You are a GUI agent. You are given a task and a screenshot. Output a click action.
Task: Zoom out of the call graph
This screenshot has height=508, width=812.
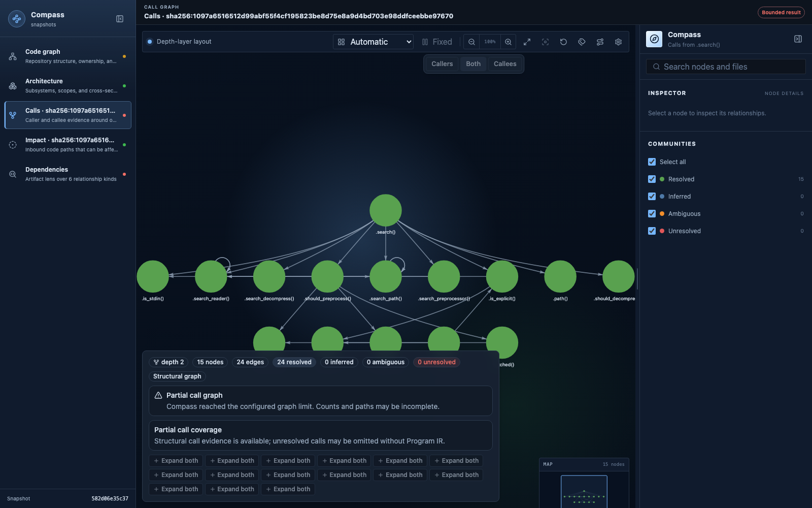(x=471, y=42)
